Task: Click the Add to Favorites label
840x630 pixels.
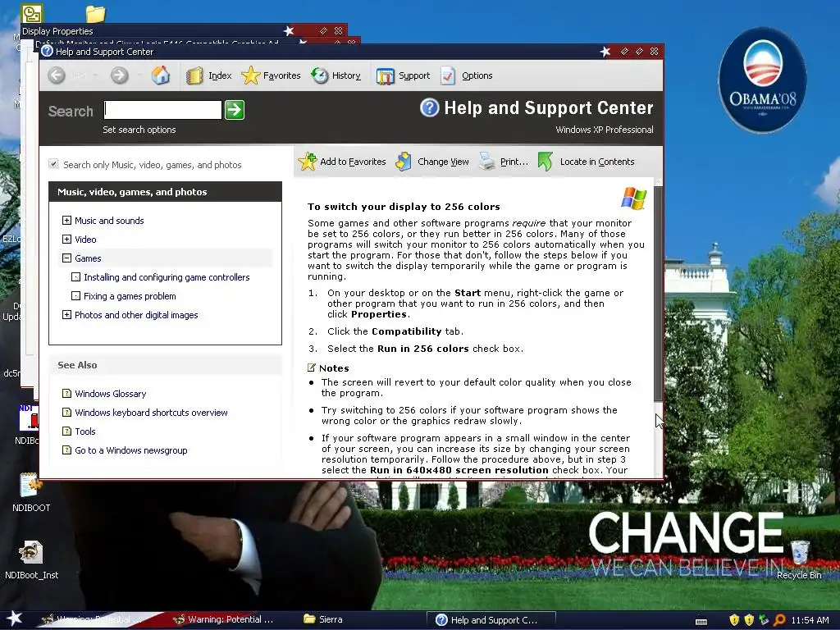Action: click(x=353, y=162)
